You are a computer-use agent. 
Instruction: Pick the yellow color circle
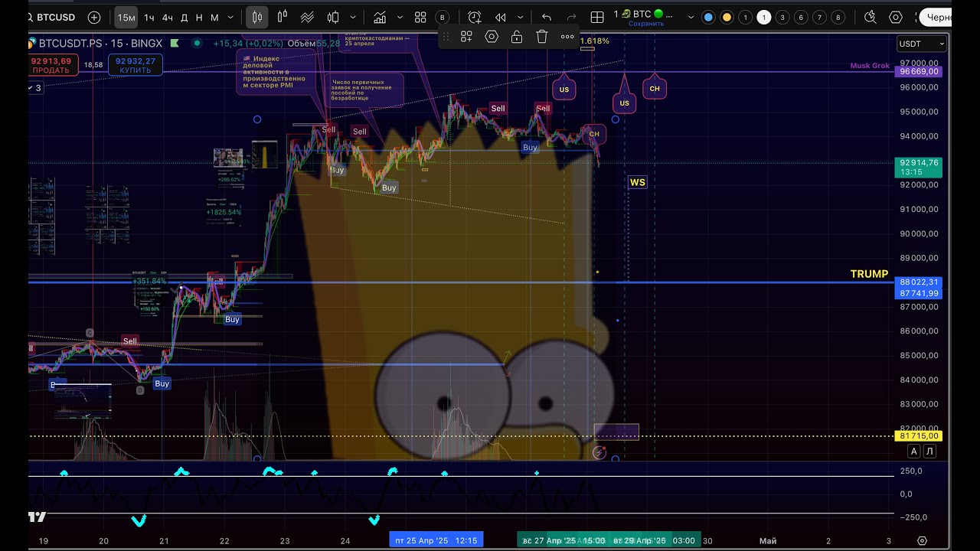click(727, 17)
